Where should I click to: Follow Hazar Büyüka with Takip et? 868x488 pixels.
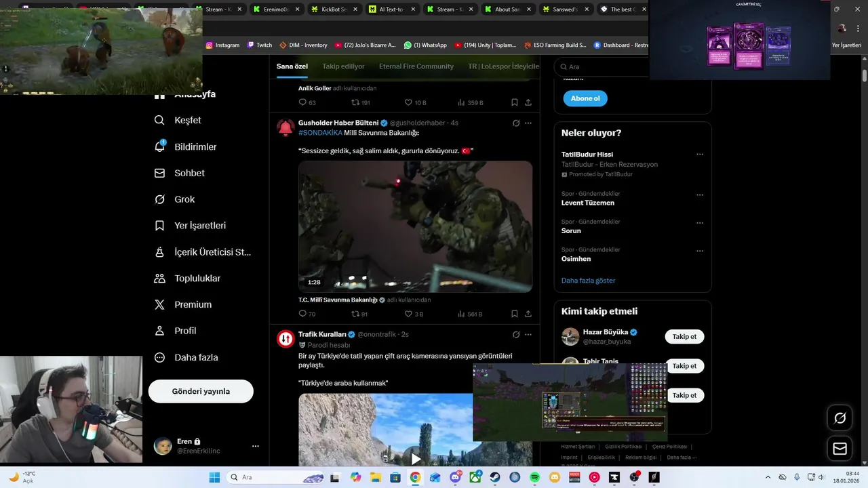[684, 337]
